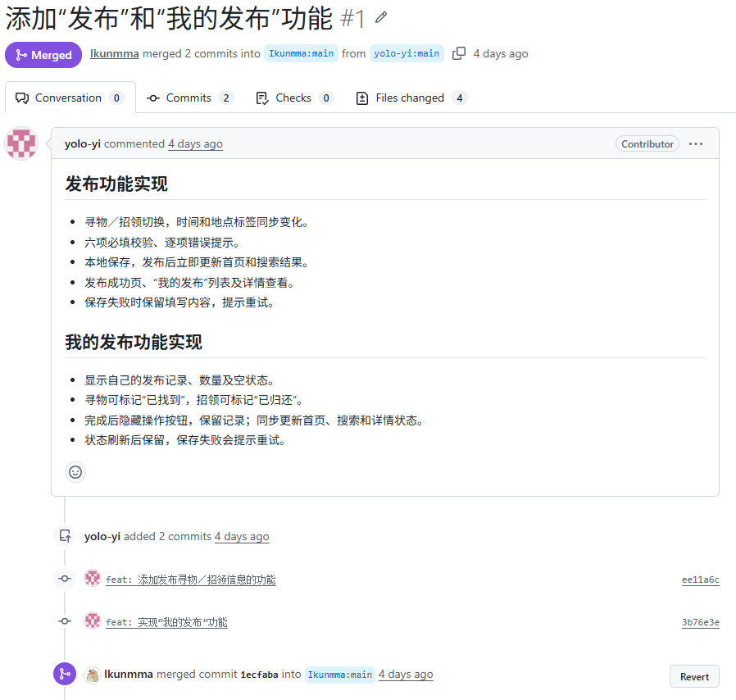736x700 pixels.
Task: Click the purple merge icon in timeline
Action: pyautogui.click(x=65, y=674)
